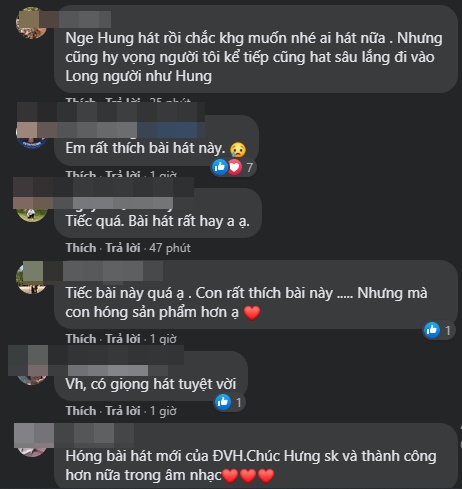
Task: Click the '47 phút' timestamp link
Action: [170, 248]
